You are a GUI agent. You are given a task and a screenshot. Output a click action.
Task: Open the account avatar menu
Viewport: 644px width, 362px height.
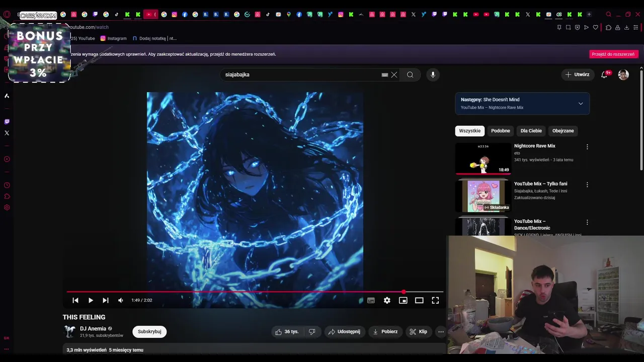click(x=623, y=75)
